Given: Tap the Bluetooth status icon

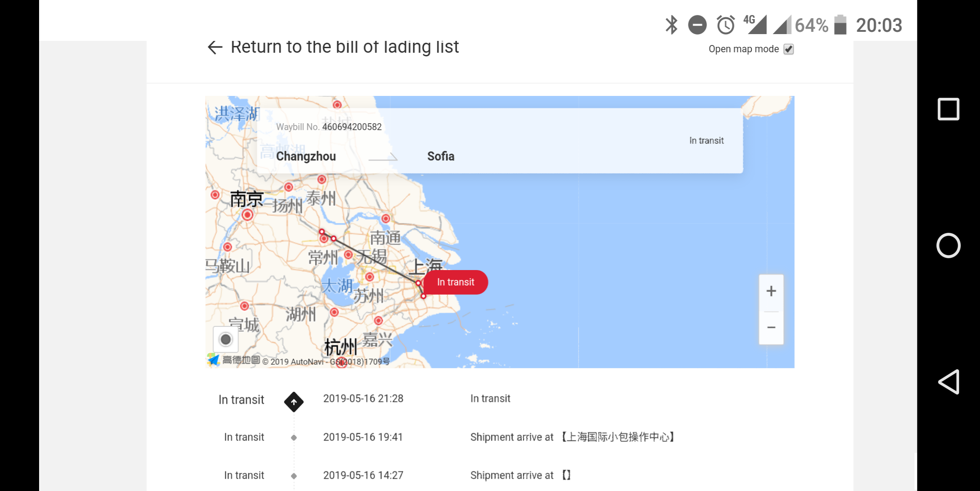Looking at the screenshot, I should pos(671,25).
